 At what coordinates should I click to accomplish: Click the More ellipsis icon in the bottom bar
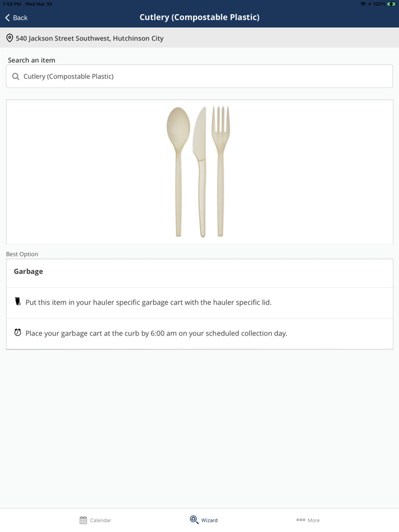[301, 520]
